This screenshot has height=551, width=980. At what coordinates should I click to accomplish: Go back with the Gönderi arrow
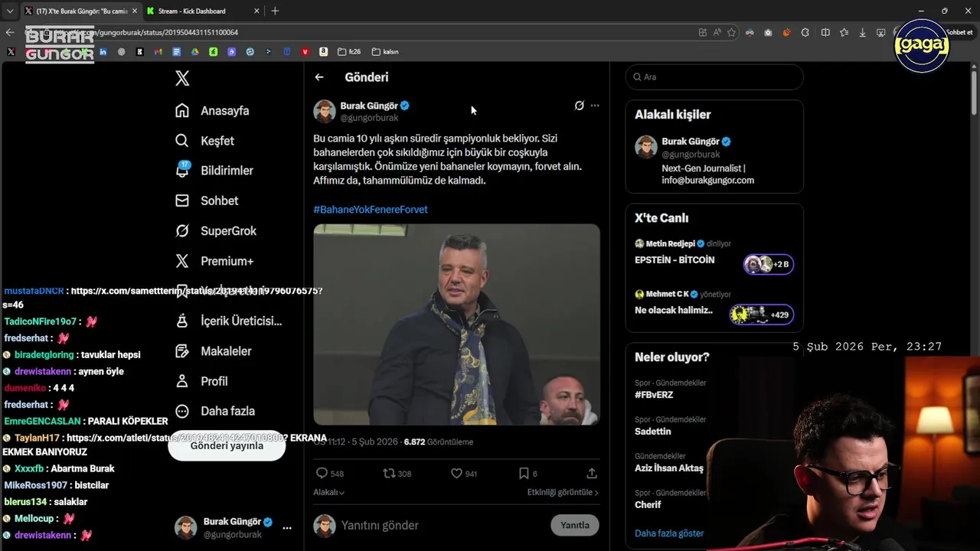click(319, 77)
